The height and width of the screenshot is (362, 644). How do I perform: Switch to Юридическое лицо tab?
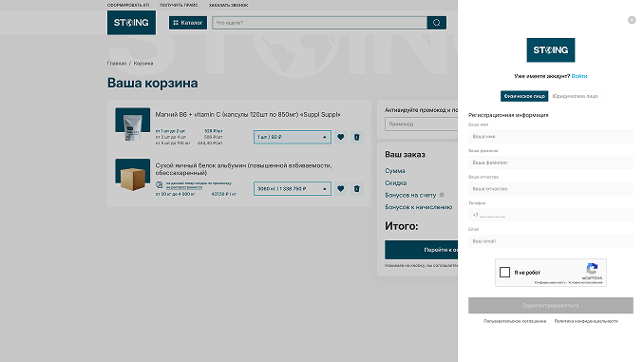tap(575, 96)
